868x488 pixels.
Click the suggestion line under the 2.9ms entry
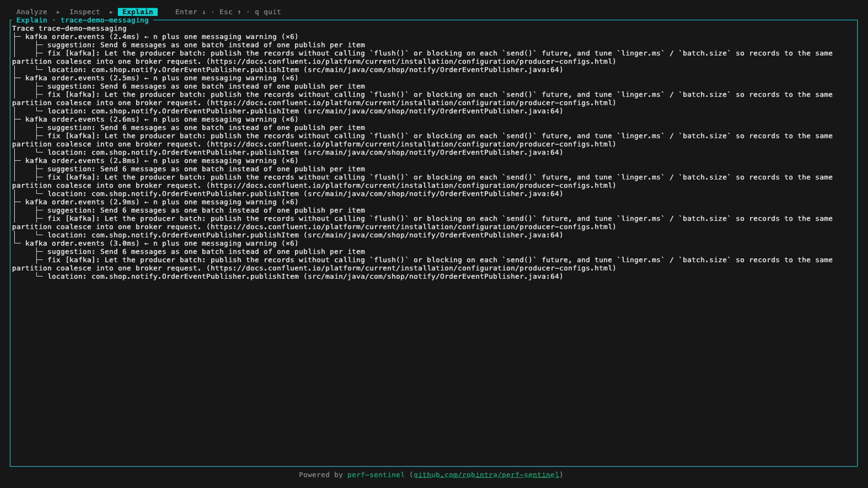click(x=206, y=210)
